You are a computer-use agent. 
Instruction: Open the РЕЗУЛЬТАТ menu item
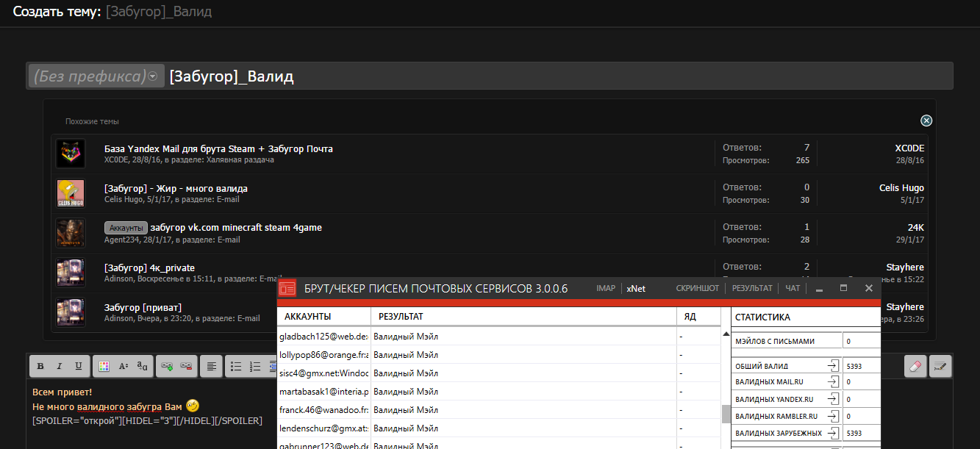click(x=752, y=289)
